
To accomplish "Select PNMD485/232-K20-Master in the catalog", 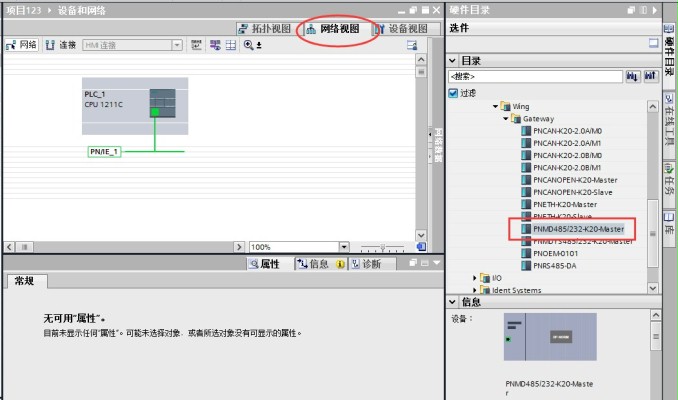I will (579, 229).
